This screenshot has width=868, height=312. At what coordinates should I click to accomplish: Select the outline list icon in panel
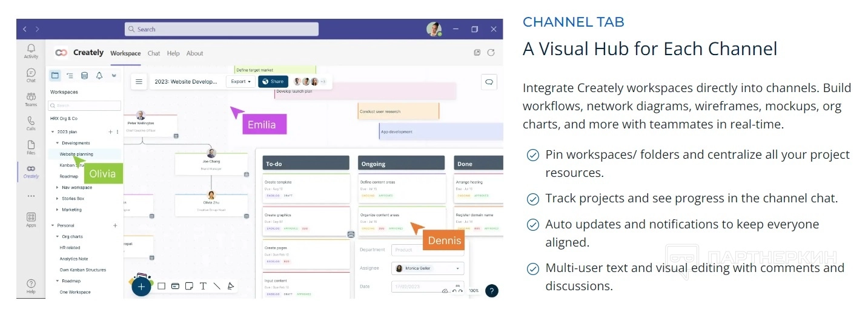coord(70,76)
